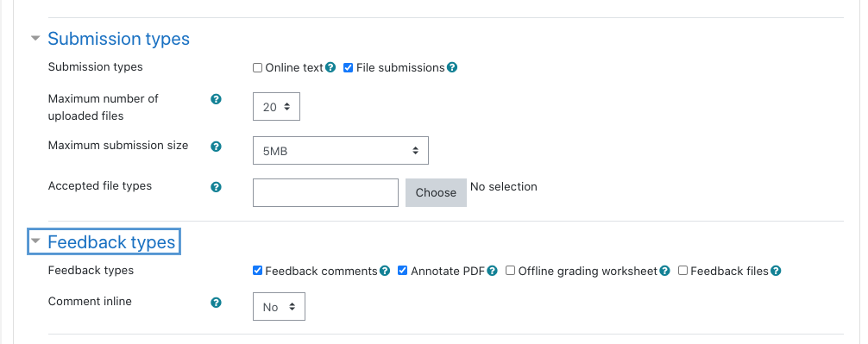Image resolution: width=868 pixels, height=344 pixels.
Task: Open the maximum uploaded files dropdown
Action: 276,107
